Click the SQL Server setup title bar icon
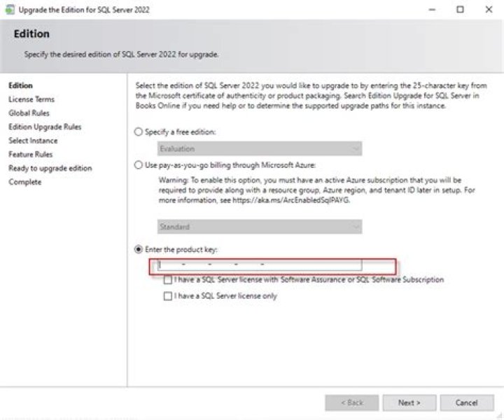 click(10, 10)
